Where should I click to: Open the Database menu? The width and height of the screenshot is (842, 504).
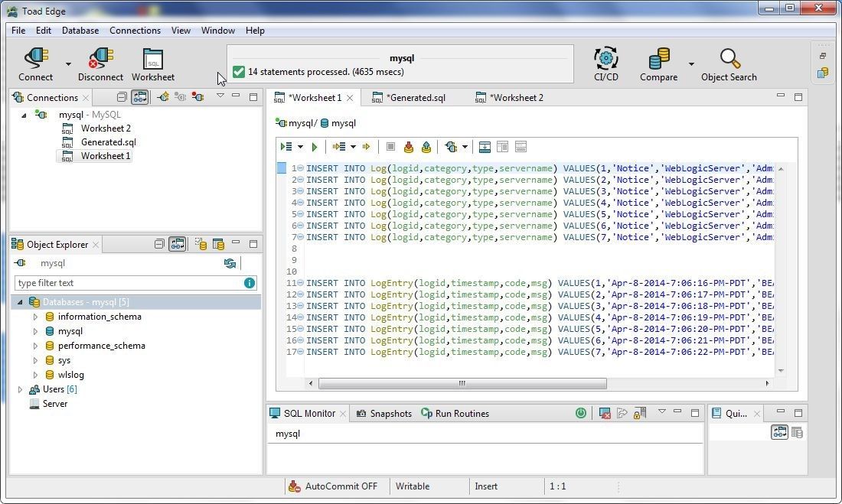80,31
